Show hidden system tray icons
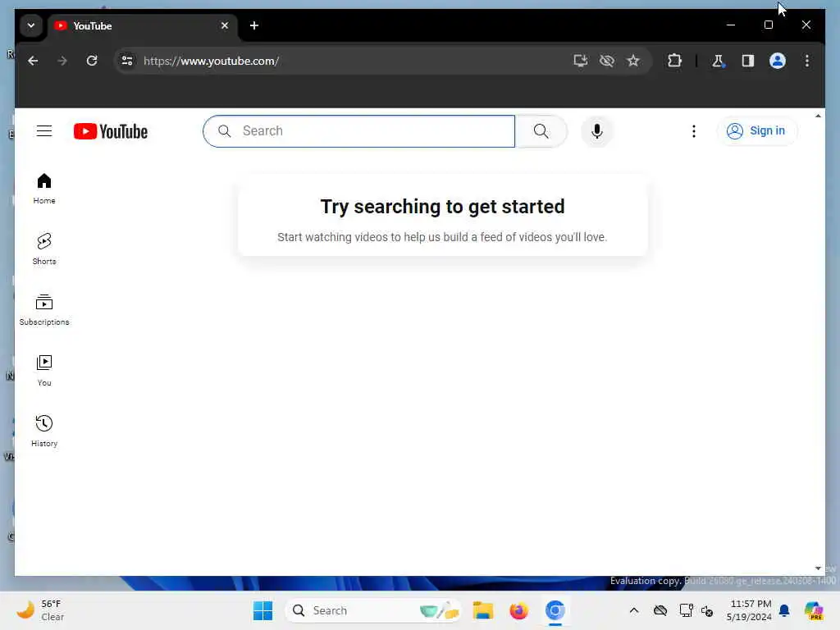The width and height of the screenshot is (840, 630). coord(634,610)
